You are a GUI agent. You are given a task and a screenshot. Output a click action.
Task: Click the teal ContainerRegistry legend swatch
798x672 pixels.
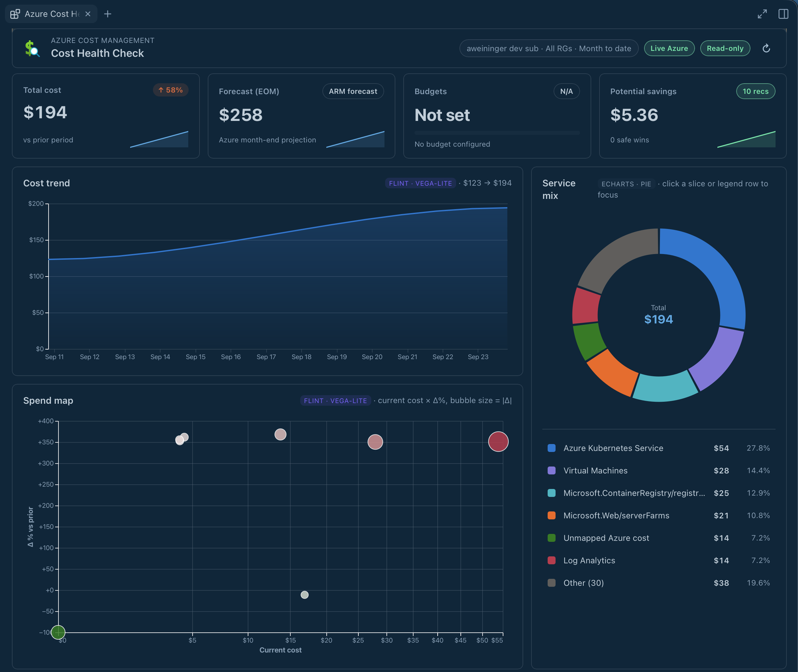point(551,493)
